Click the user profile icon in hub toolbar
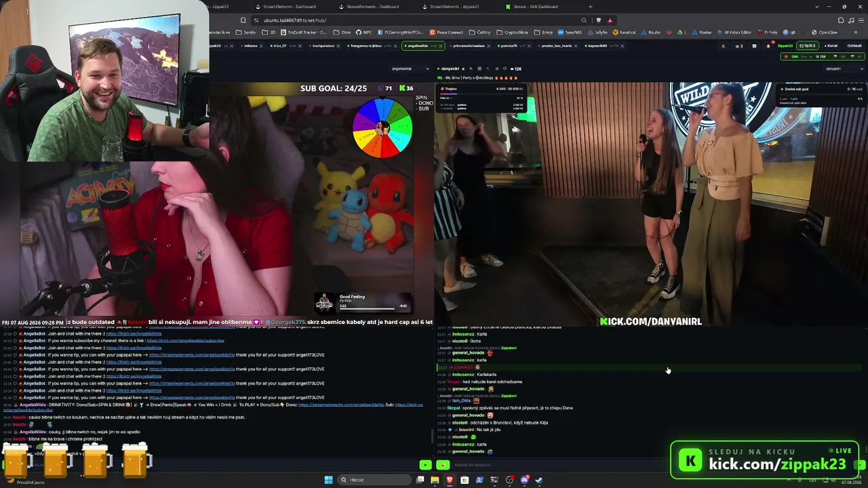This screenshot has width=868, height=488. (723, 46)
